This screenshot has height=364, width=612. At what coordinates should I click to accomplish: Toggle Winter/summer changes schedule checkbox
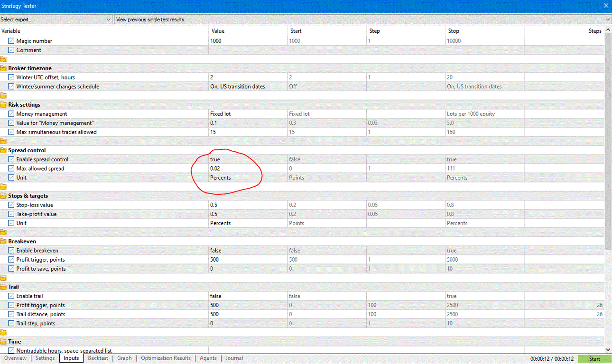(x=11, y=86)
